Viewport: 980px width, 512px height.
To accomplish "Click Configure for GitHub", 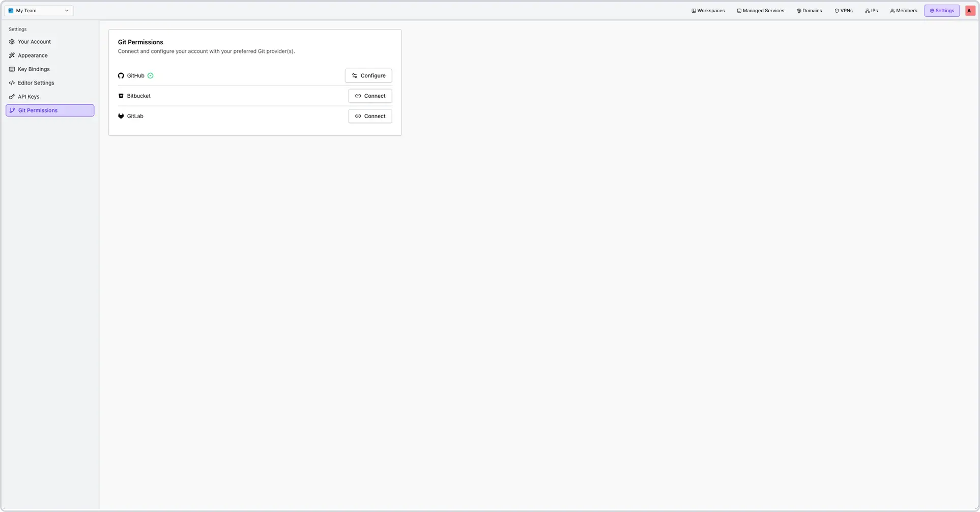I will [x=368, y=75].
